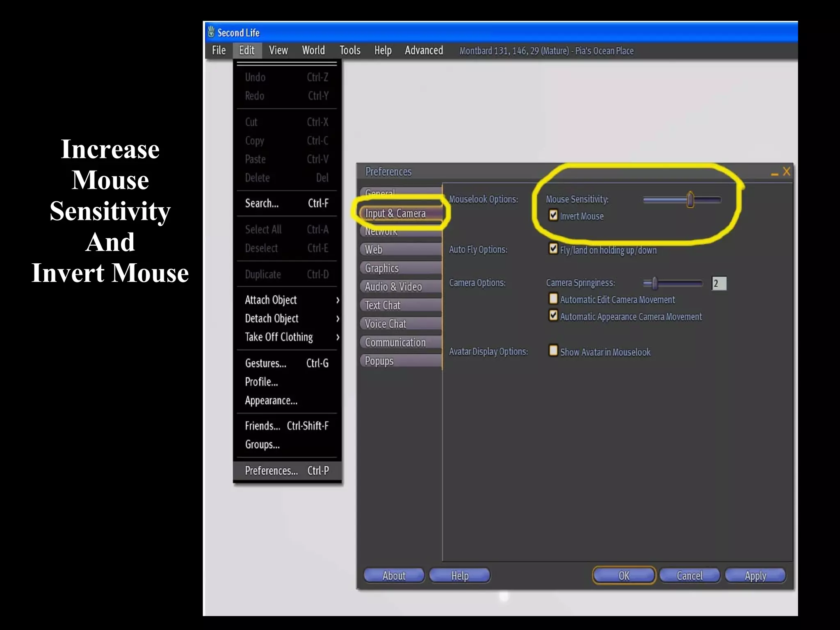
Task: Open the Advanced menu
Action: coord(424,50)
